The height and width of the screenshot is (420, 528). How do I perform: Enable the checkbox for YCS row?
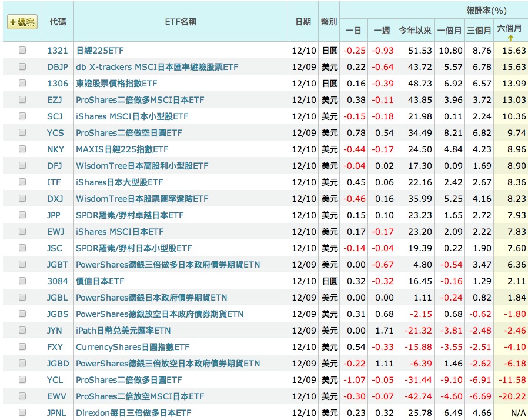(22, 133)
